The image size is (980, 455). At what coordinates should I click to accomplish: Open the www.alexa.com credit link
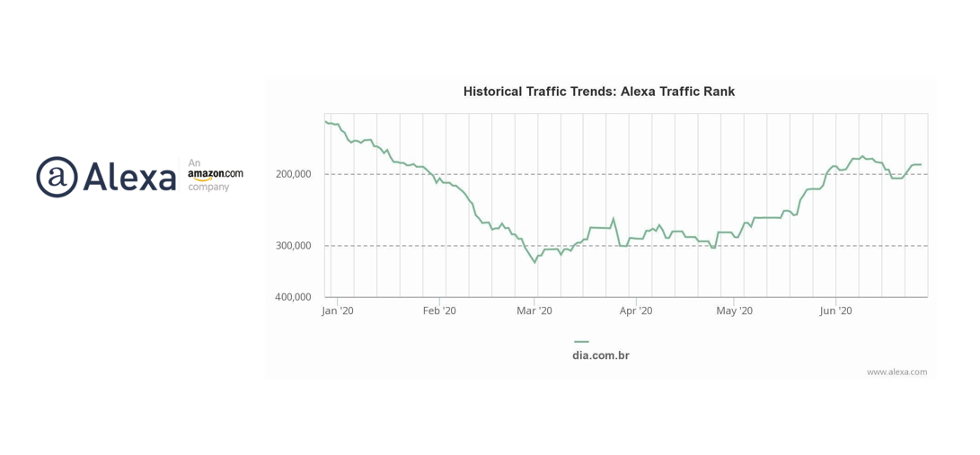896,372
